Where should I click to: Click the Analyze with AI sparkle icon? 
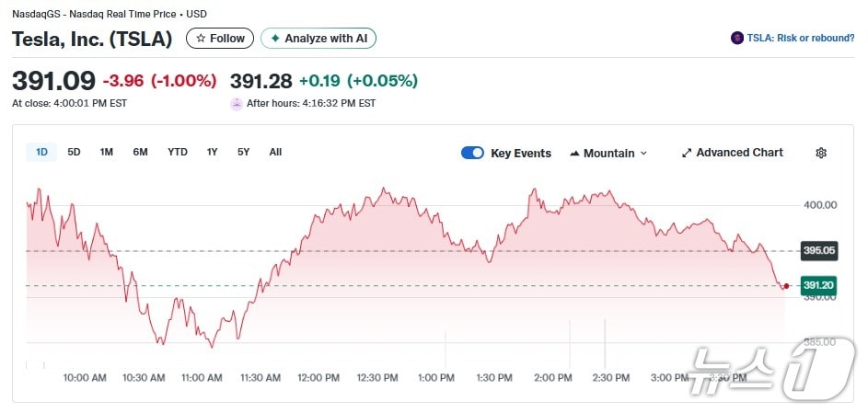(x=274, y=39)
